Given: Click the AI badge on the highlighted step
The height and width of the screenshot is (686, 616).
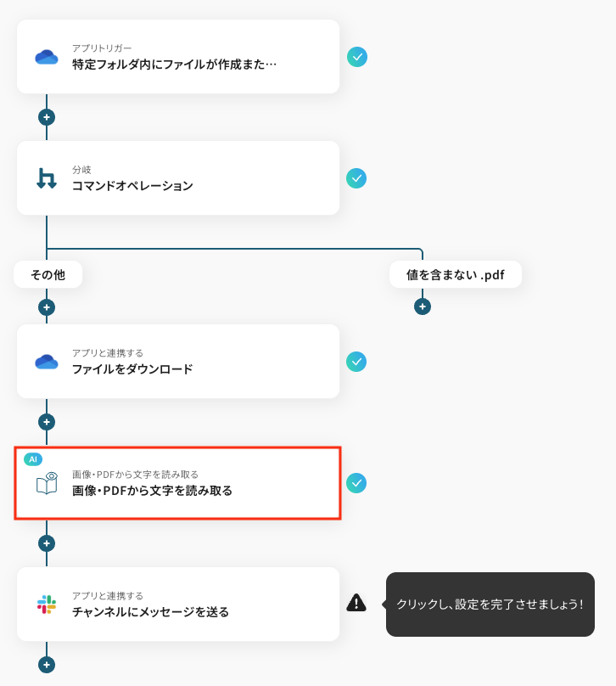Looking at the screenshot, I should coord(33,459).
